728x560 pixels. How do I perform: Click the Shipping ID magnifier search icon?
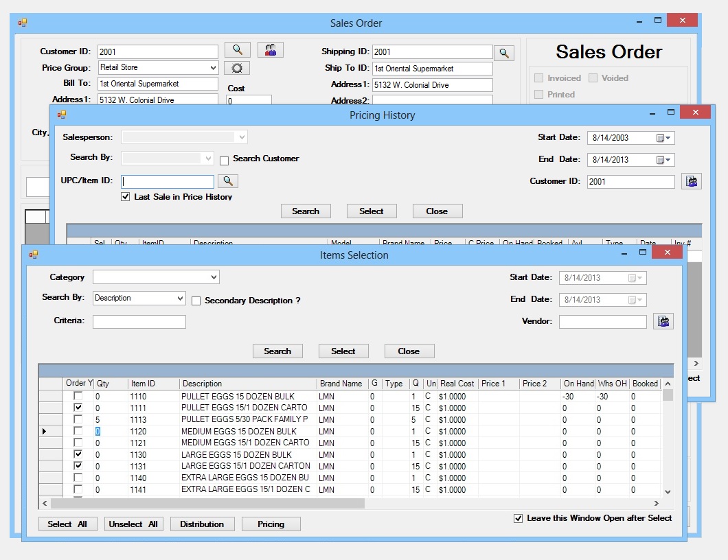click(503, 53)
